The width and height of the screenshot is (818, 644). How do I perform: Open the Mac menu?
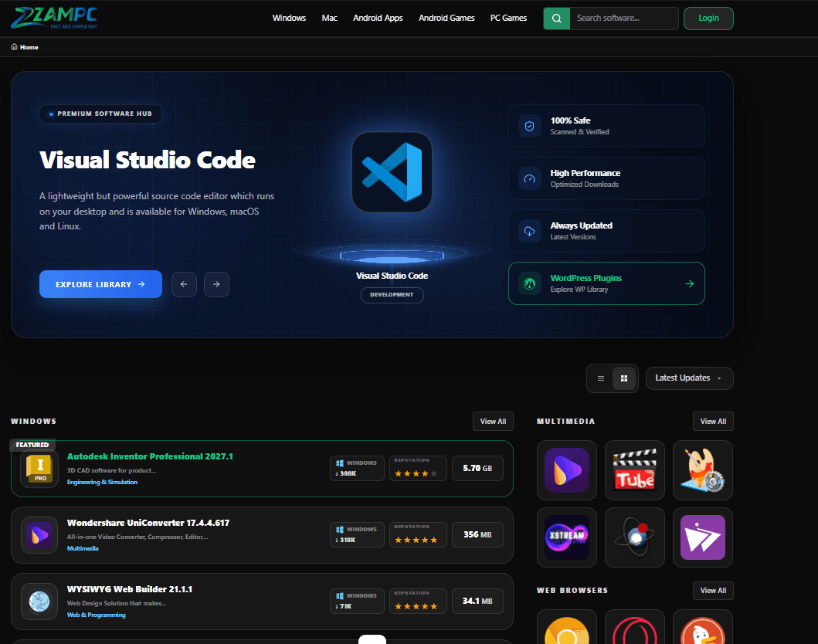(329, 19)
